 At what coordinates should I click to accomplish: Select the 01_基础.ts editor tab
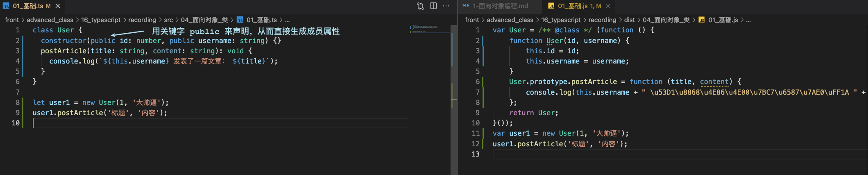pos(32,6)
